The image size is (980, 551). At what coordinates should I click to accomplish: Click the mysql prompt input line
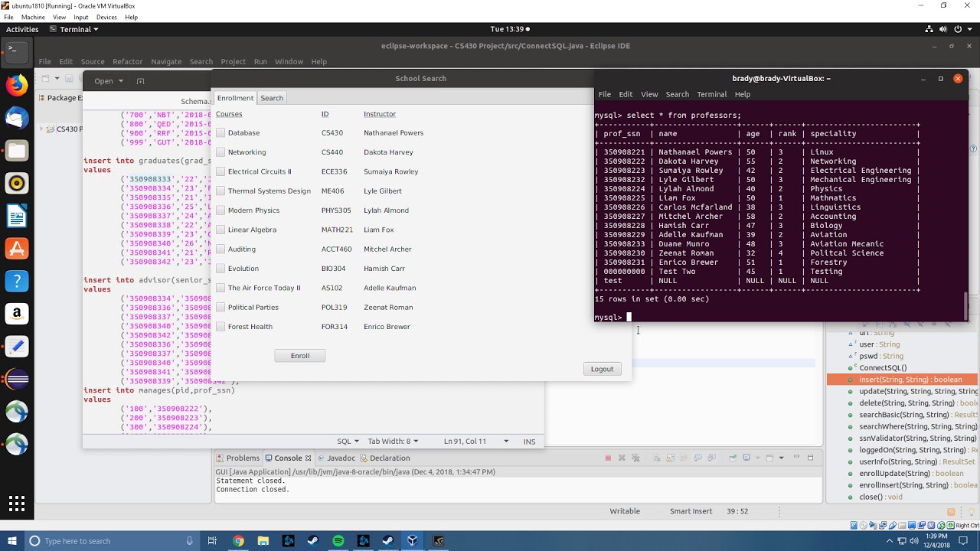[778, 317]
